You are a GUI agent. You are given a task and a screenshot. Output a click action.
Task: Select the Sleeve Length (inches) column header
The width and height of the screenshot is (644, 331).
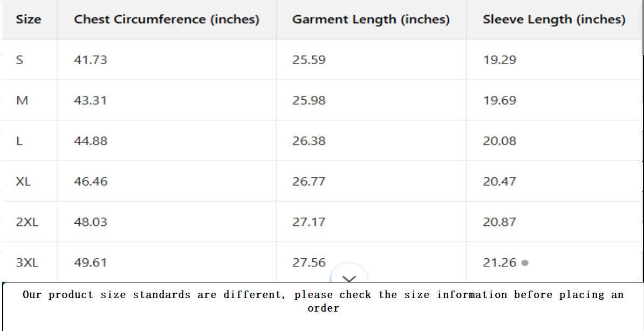pyautogui.click(x=554, y=19)
